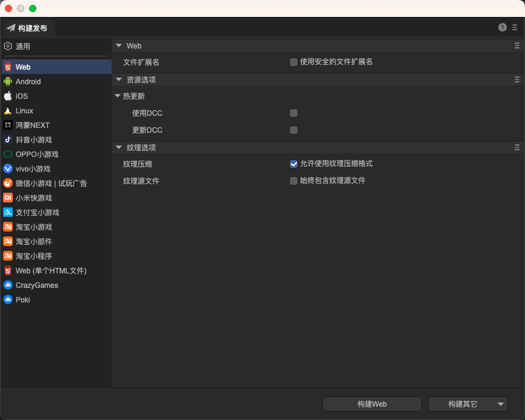Screen dimensions: 525x420
Task: Open the 资源选项 section options menu icon
Action: [x=517, y=79]
